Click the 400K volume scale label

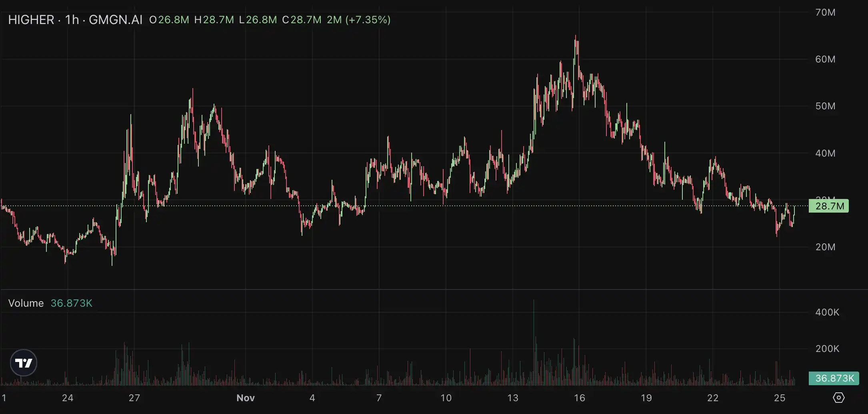pos(827,312)
